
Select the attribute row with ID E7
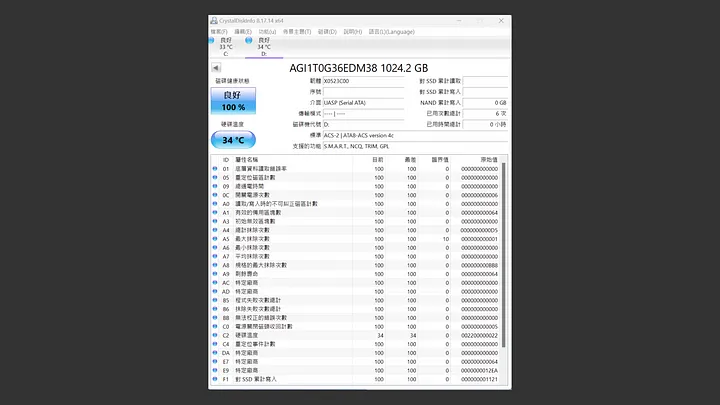click(356, 361)
